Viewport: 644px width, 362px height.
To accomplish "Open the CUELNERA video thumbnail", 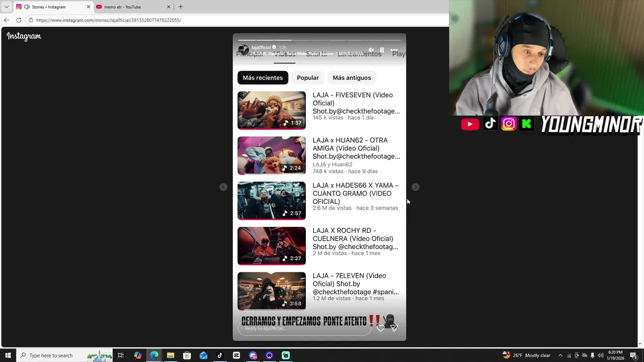I will pos(272,246).
